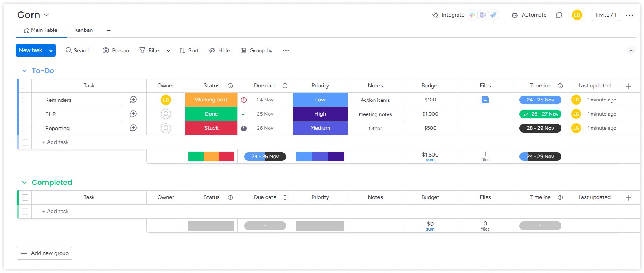Viewport: 644px width, 273px height.
Task: Check the Reporting task checkbox
Action: (x=25, y=128)
